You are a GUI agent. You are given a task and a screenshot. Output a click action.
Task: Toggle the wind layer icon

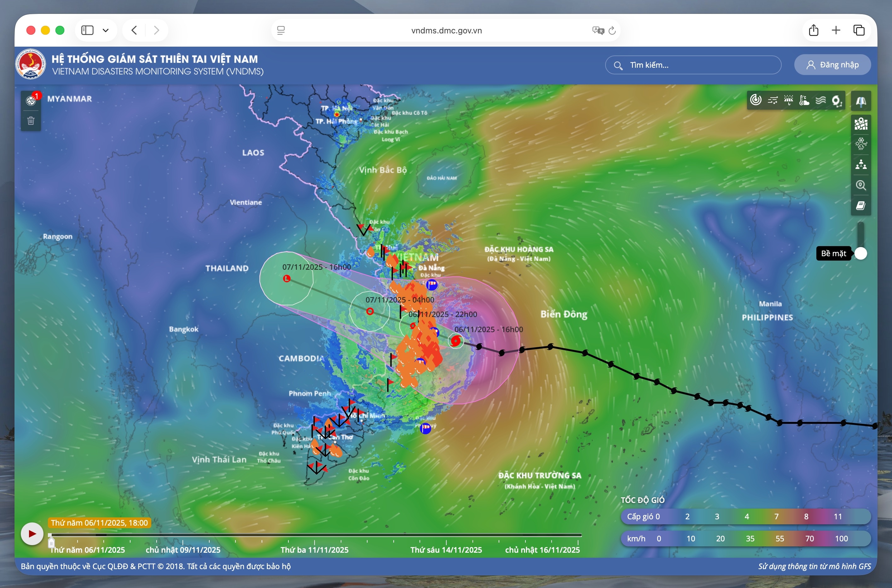pyautogui.click(x=772, y=100)
